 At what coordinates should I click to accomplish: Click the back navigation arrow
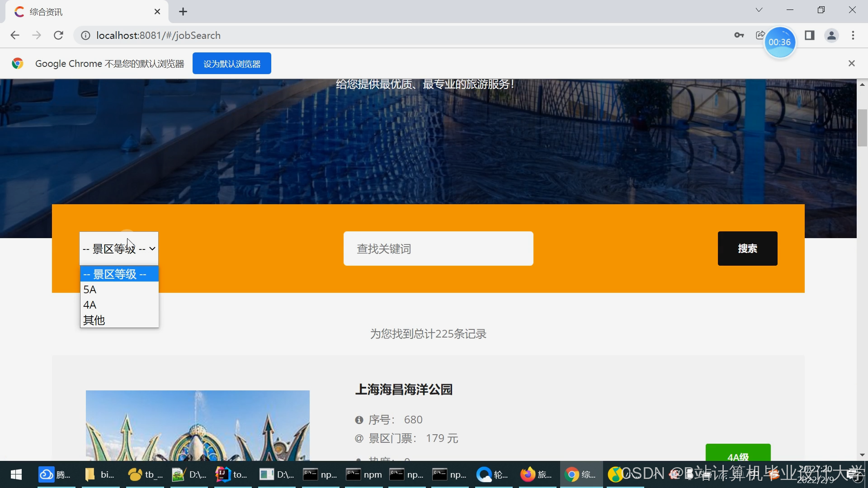tap(15, 35)
